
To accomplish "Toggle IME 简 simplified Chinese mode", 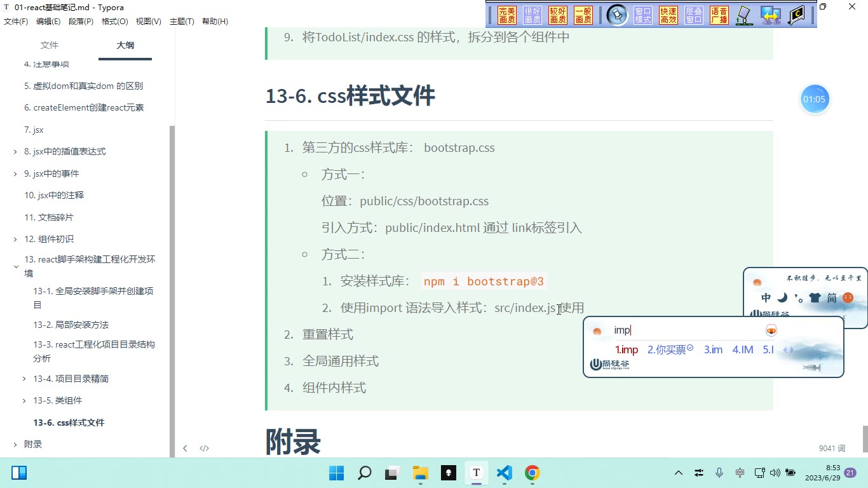I will (832, 297).
